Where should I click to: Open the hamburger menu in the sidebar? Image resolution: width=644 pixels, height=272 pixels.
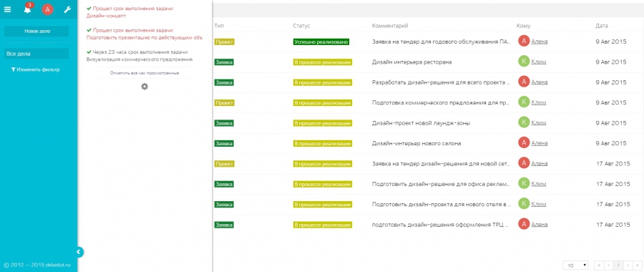pos(7,9)
